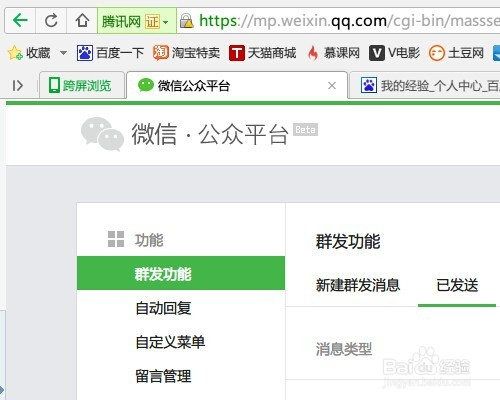Click the WeChat logo in the page header

pos(102,134)
